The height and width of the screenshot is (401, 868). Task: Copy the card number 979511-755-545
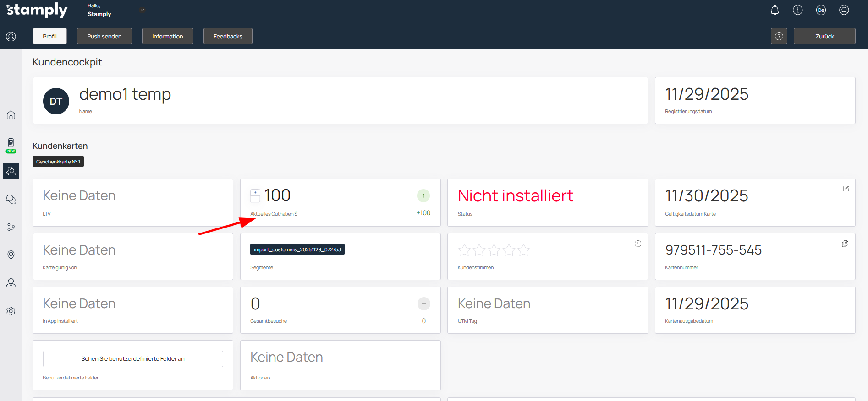(x=845, y=244)
